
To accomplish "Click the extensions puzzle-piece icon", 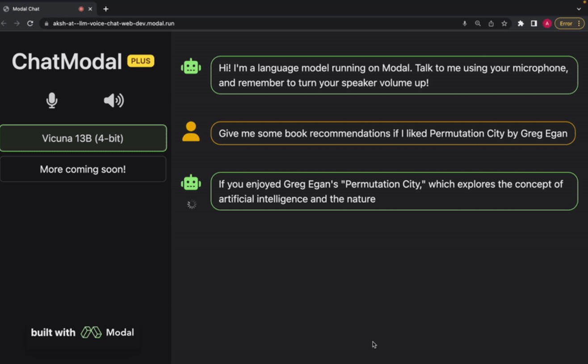I will pyautogui.click(x=521, y=23).
